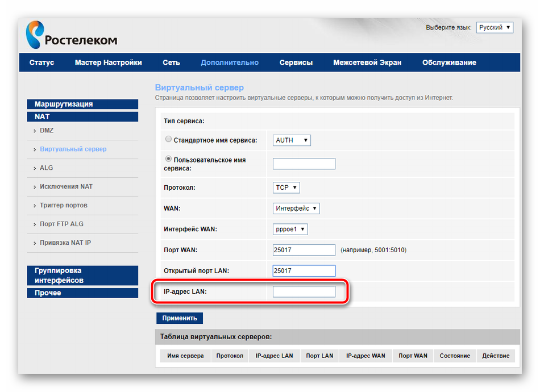
Task: Open the Триггер портов sidebar link
Action: pos(63,205)
